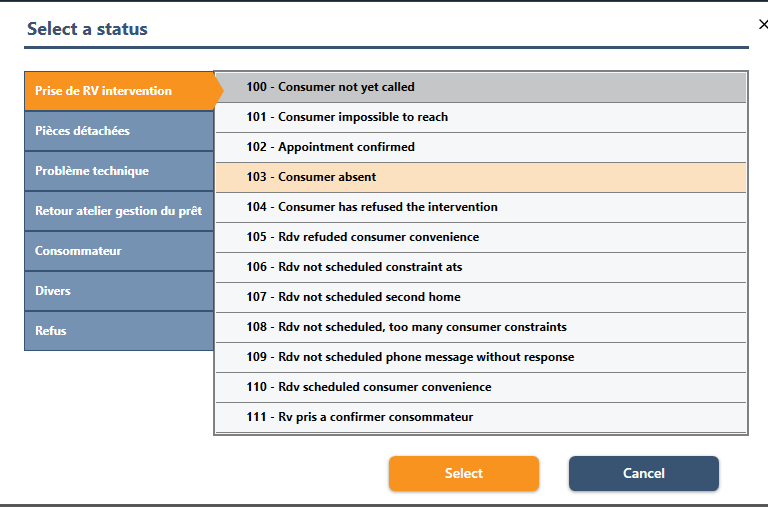Pick 104 - Consumer has refused the intervention
The width and height of the screenshot is (768, 507).
(x=480, y=207)
